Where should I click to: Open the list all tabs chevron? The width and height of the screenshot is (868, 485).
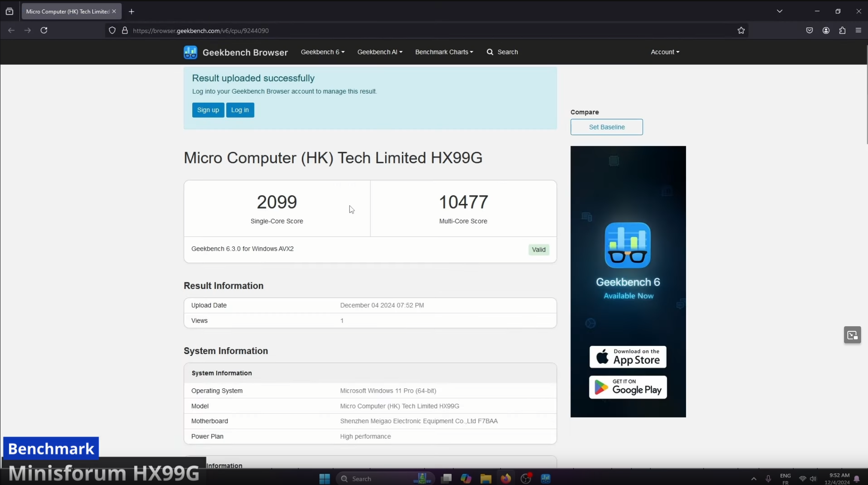tap(779, 12)
